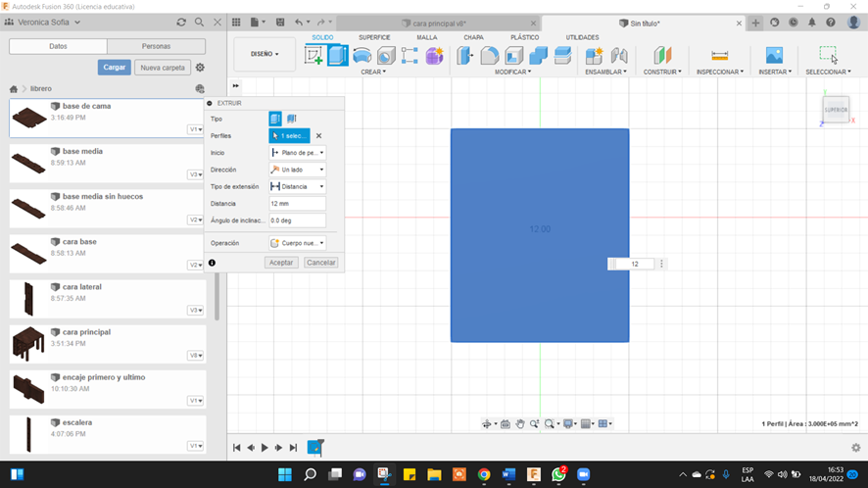Switch to the SUPERFICIE ribbon tab

coord(374,37)
